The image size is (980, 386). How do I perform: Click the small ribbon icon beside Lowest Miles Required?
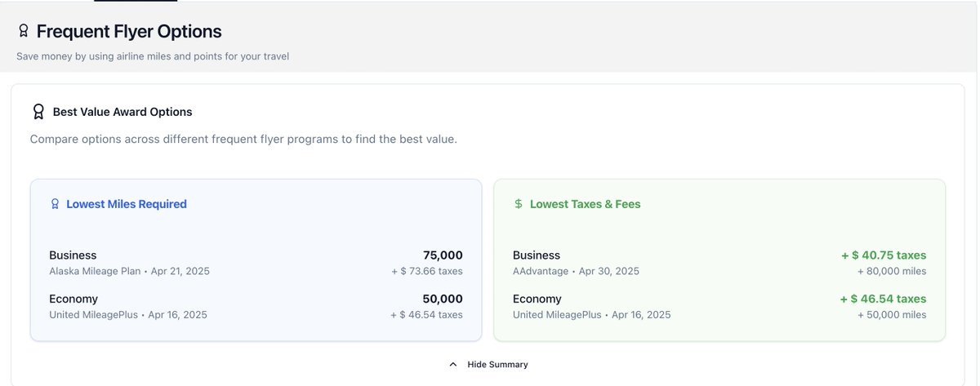pyautogui.click(x=55, y=204)
